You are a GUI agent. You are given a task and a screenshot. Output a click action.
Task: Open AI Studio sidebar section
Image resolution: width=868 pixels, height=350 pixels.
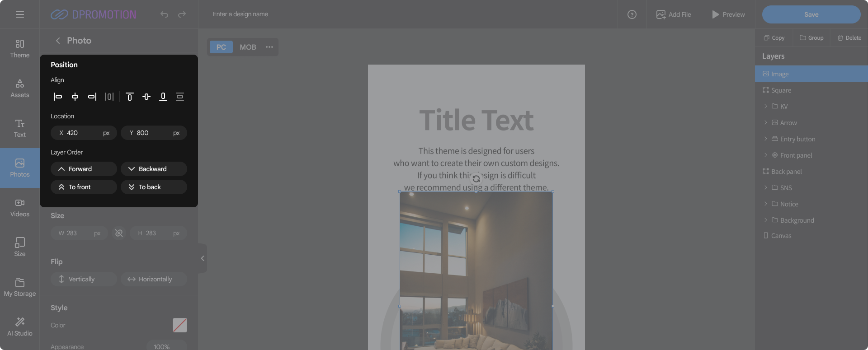click(x=20, y=327)
